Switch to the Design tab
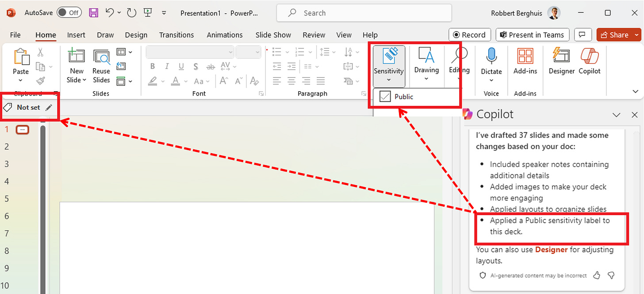The width and height of the screenshot is (644, 294). point(136,35)
